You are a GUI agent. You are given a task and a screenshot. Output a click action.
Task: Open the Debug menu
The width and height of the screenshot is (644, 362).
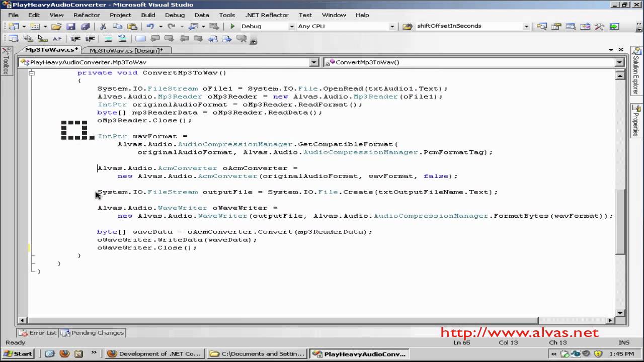[x=175, y=15]
